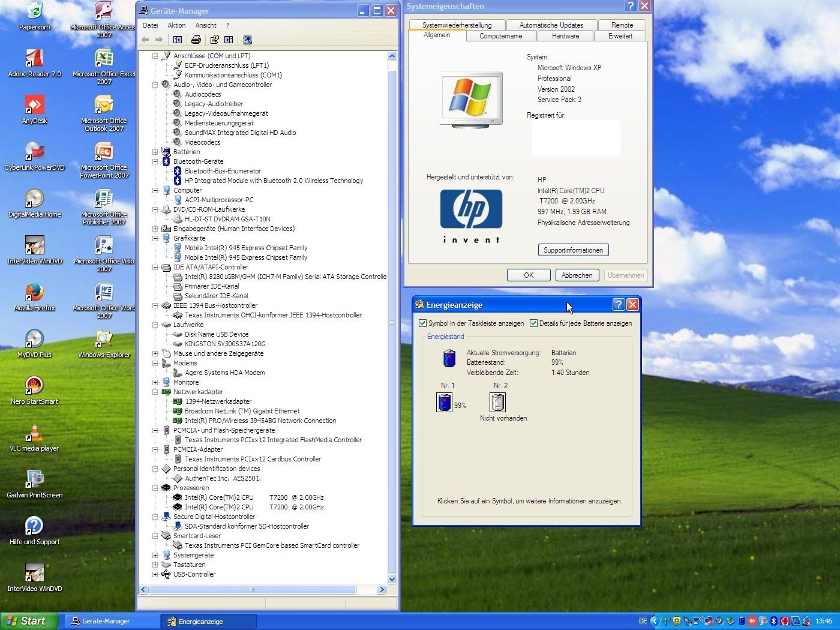Click the AnyDesk tray icon in the taskbar
Screen dimensions: 840x630
[x=752, y=621]
